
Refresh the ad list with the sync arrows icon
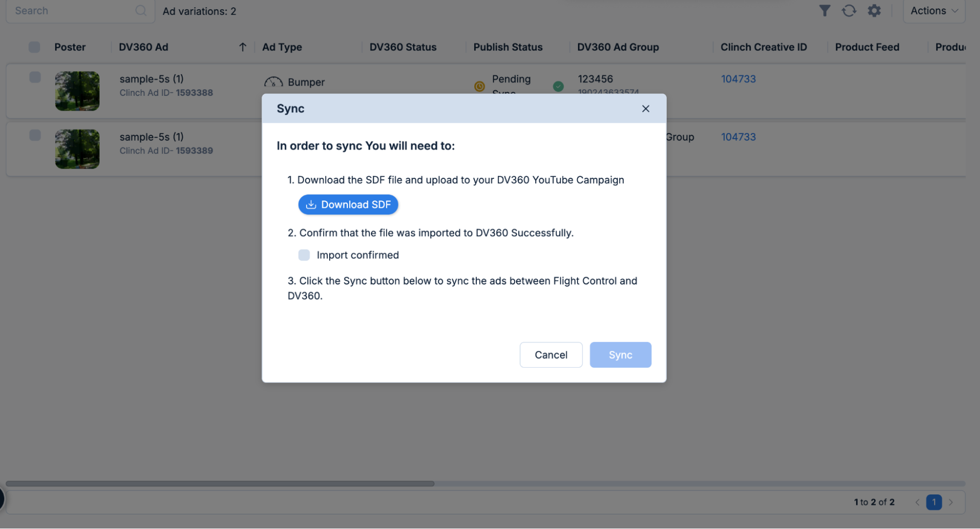click(849, 10)
